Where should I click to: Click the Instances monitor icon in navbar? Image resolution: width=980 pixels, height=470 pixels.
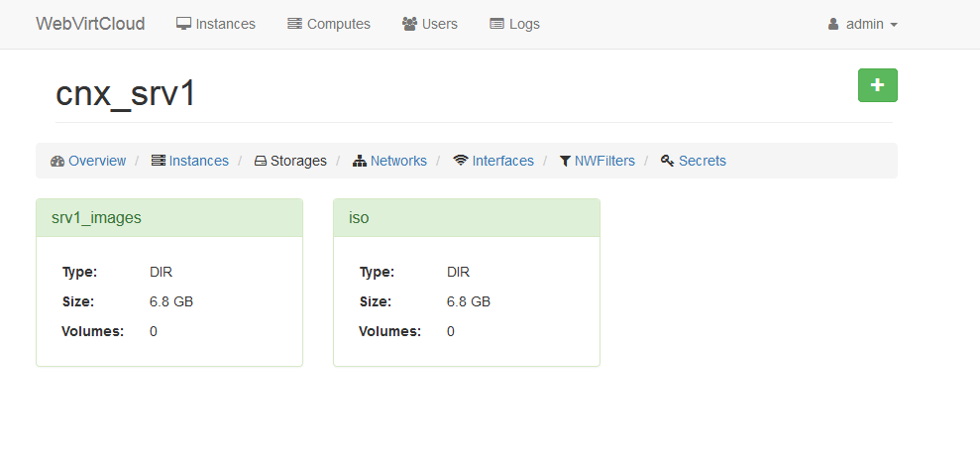[183, 24]
